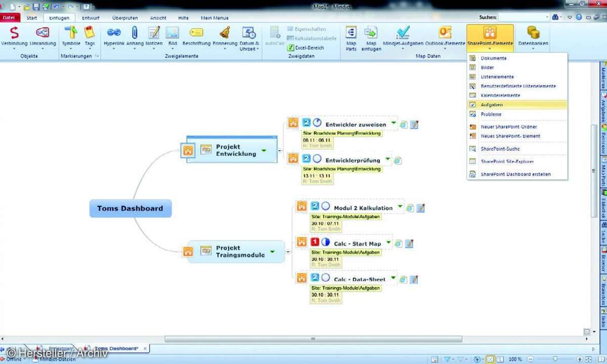Open SharePoint-Suche from the menu
This screenshot has height=364, width=607.
[x=517, y=149]
